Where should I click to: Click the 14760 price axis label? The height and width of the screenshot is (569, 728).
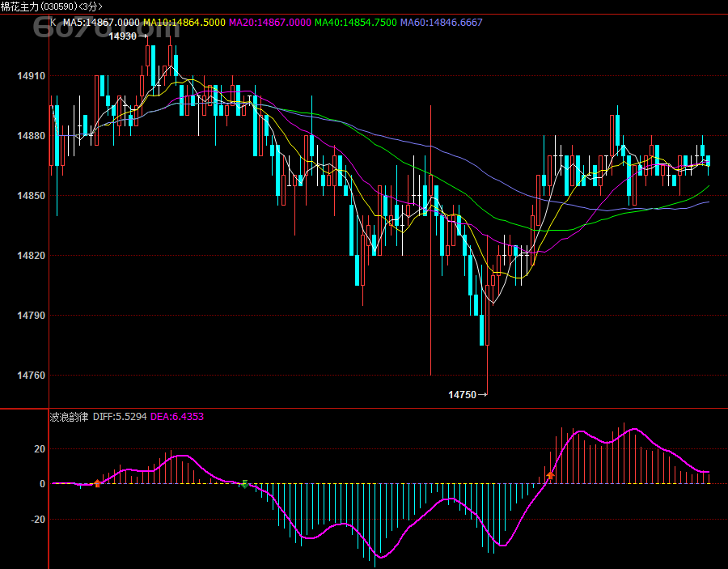pos(31,376)
